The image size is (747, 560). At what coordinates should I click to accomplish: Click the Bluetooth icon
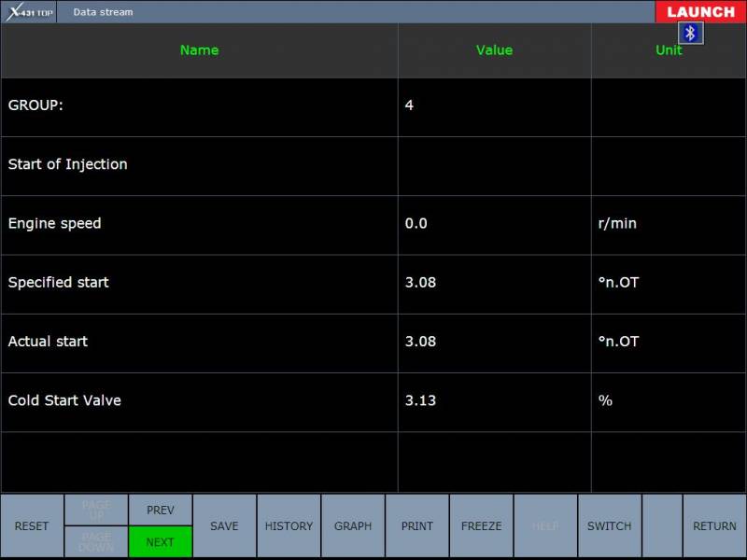tap(690, 34)
